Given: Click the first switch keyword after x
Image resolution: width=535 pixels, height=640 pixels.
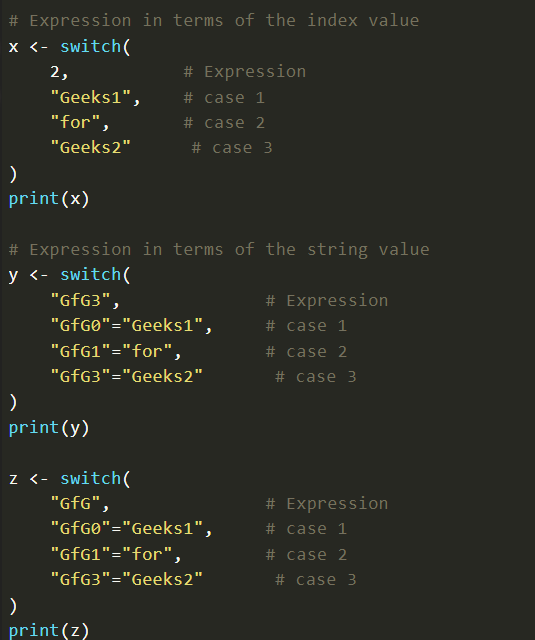Looking at the screenshot, I should (91, 46).
